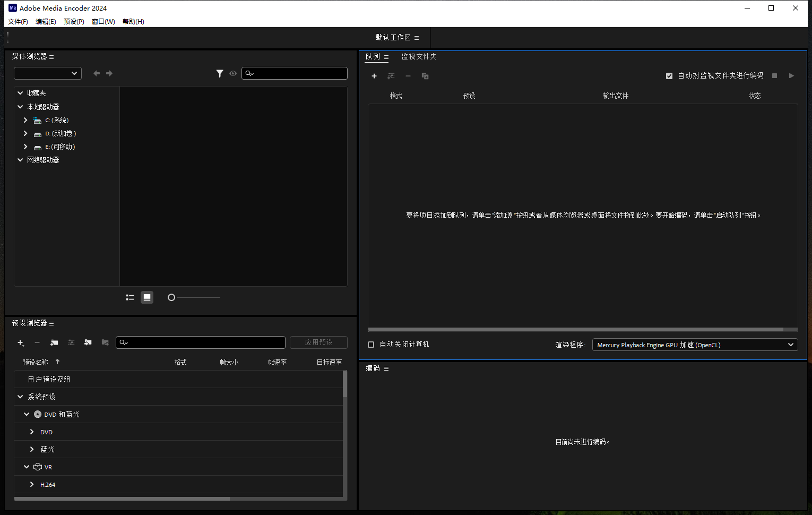Click the thumbnail zoom slider handle
The width and height of the screenshot is (812, 515).
[171, 297]
